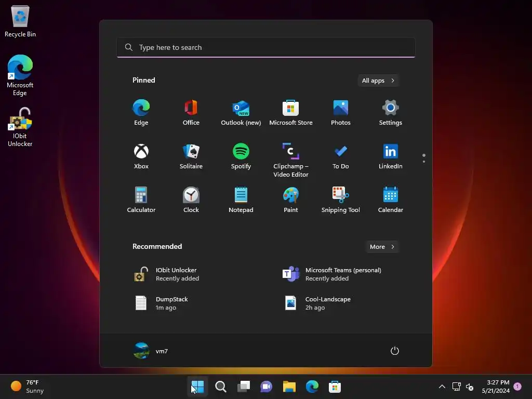Click the Start button on taskbar
The height and width of the screenshot is (399, 532).
click(197, 387)
